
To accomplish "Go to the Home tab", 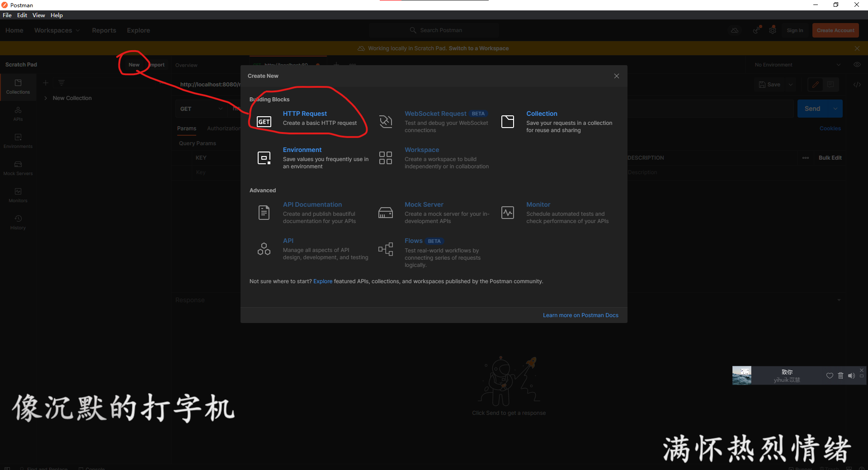I will 14,30.
